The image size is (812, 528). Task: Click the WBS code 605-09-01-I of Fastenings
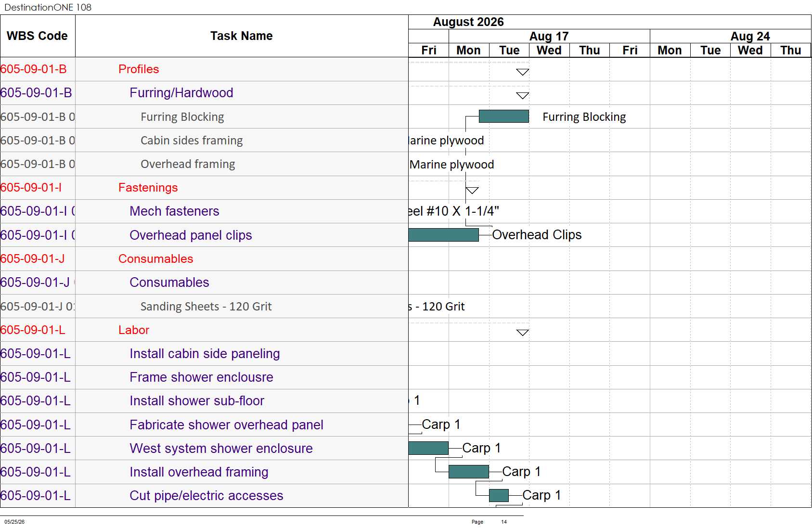point(31,188)
